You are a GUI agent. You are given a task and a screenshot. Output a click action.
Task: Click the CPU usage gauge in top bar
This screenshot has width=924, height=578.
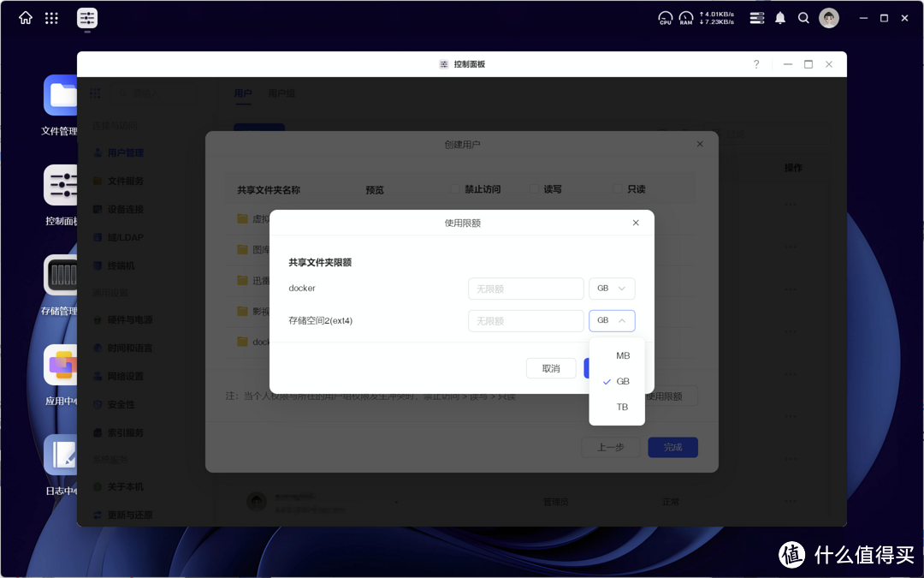click(x=665, y=17)
